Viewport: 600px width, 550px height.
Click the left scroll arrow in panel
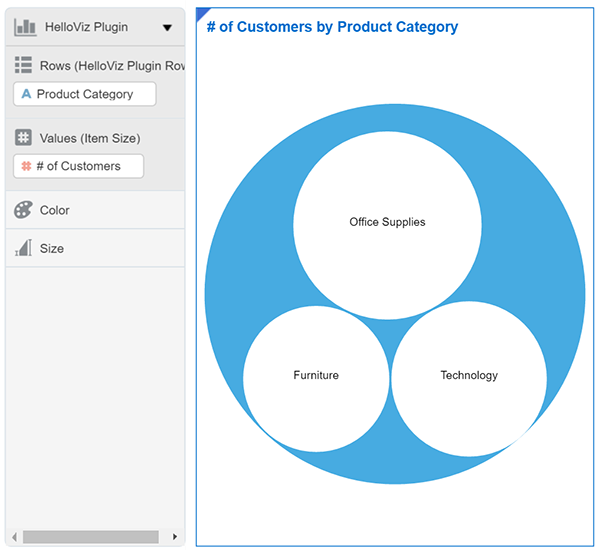[14, 537]
